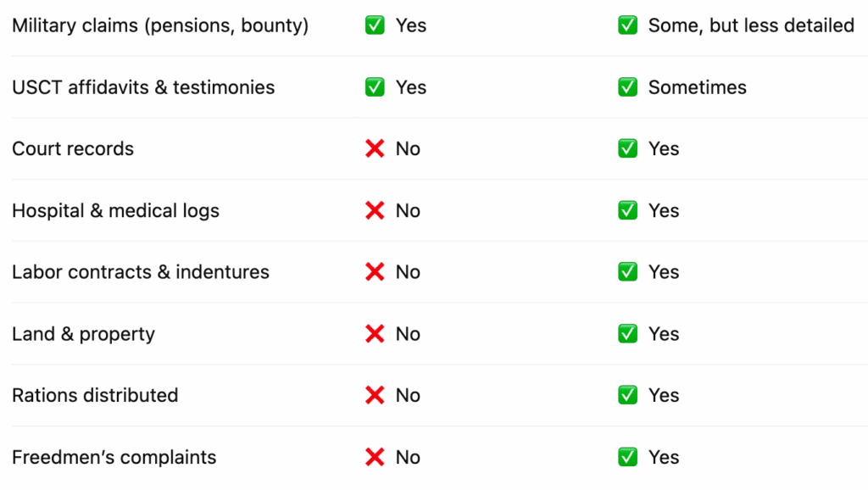868x490 pixels.
Task: Click green checkmark beside Military claims Yes
Action: tap(375, 25)
